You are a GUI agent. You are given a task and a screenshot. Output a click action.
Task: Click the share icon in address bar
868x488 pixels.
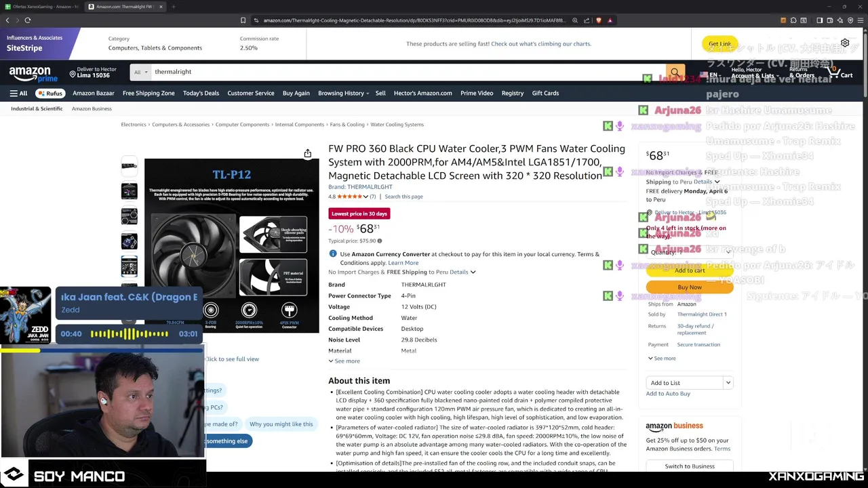[x=587, y=20]
